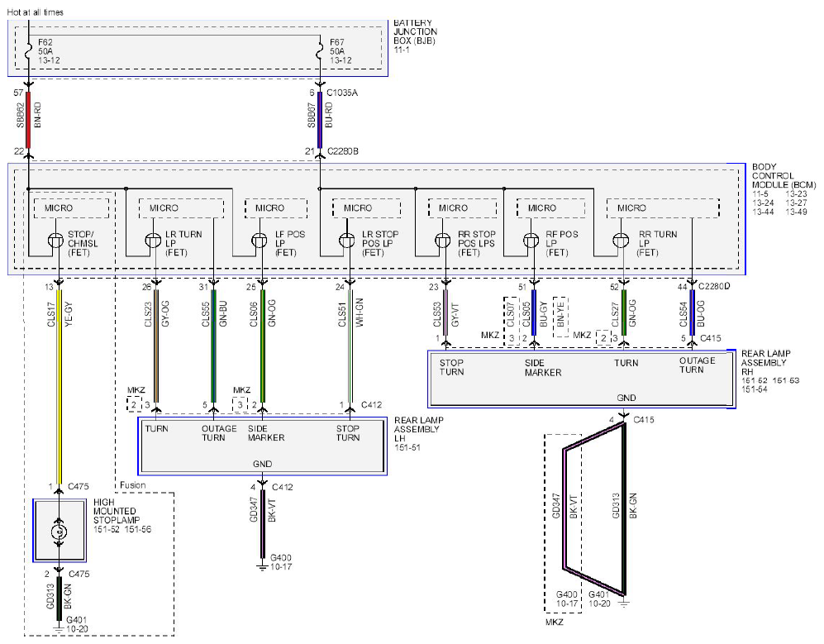Click the yellow YE-GY wire CLS17
The width and height of the screenshot is (824, 644).
[x=59, y=386]
